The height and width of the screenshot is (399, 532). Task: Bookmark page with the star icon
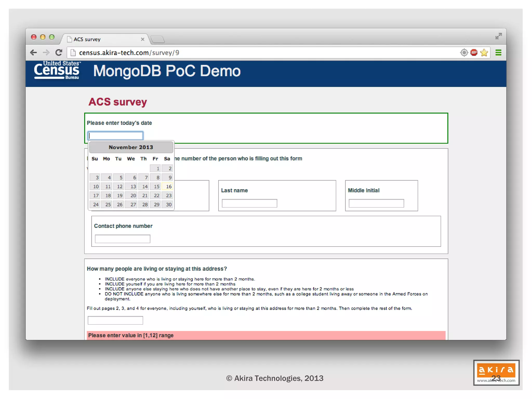(x=484, y=53)
